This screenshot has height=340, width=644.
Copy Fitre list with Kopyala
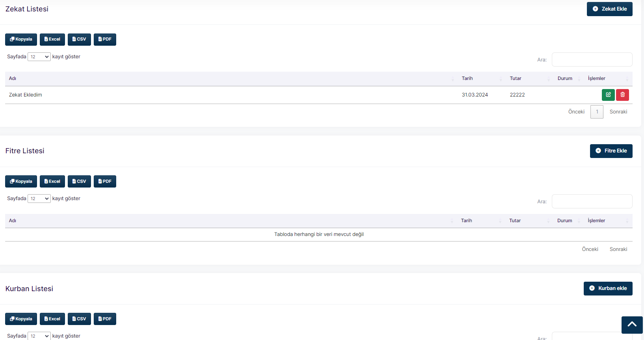pos(21,182)
